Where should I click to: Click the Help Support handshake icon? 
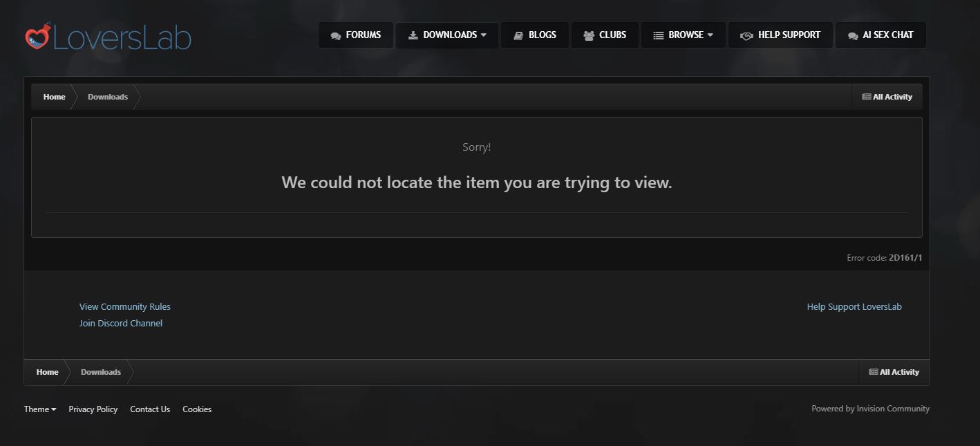[x=746, y=35]
